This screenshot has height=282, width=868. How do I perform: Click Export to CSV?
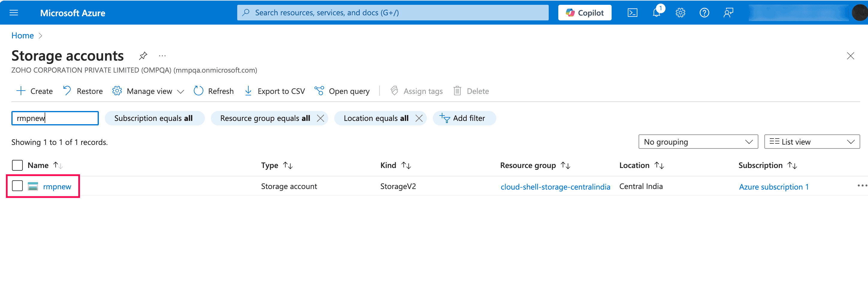[275, 91]
